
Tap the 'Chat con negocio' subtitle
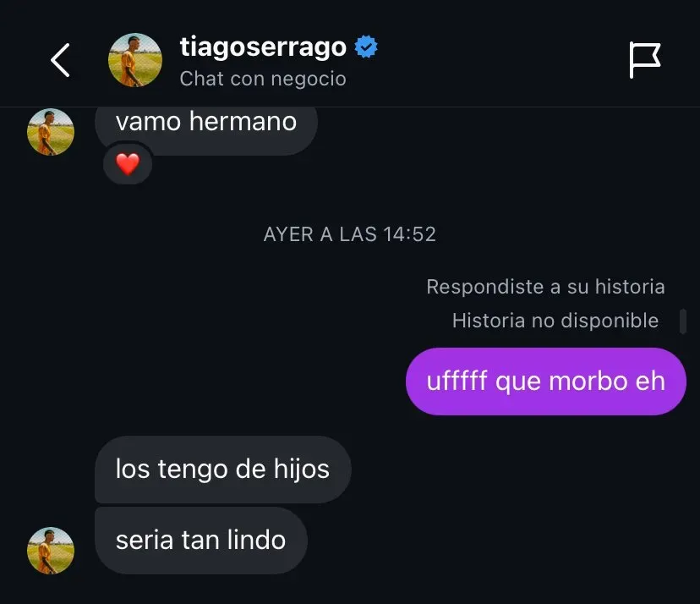pos(263,79)
